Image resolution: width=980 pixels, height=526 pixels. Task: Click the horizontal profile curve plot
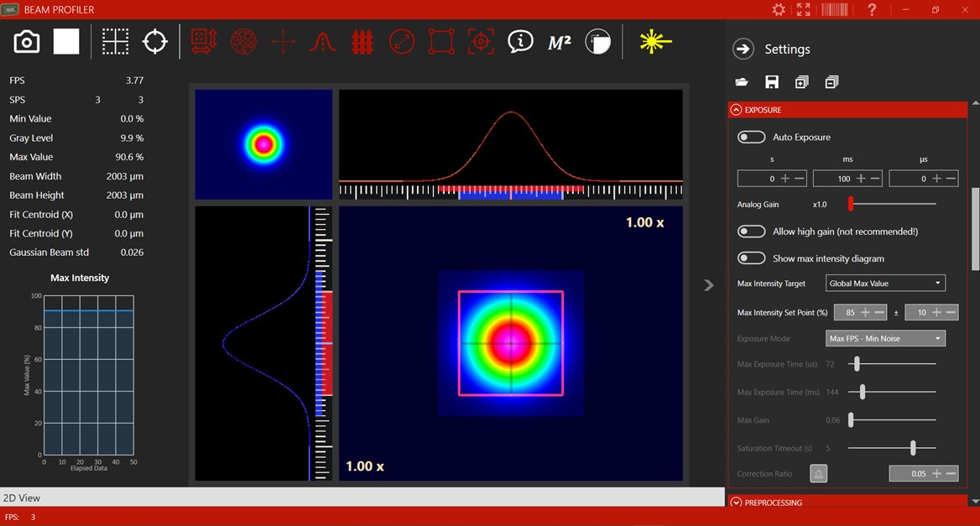(x=511, y=144)
